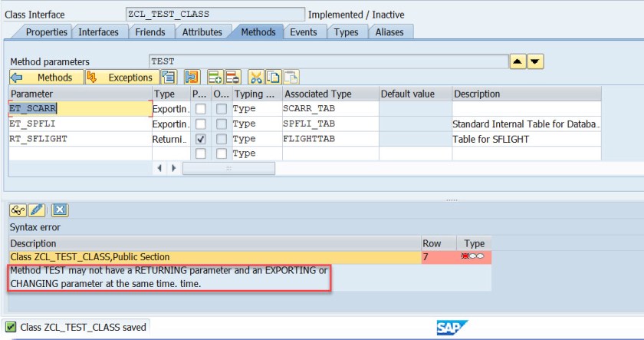Open Type dropdown for ET_SCARR parameter
The image size is (644, 340).
click(x=171, y=109)
